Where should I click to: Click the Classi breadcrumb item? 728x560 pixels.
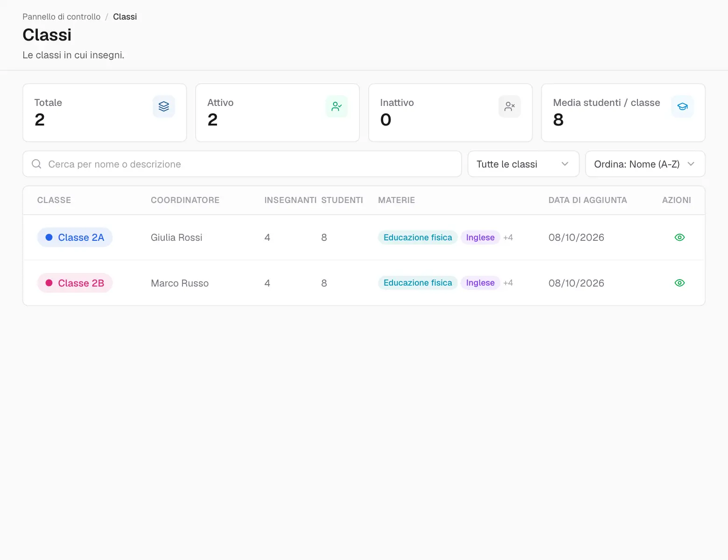tap(125, 17)
